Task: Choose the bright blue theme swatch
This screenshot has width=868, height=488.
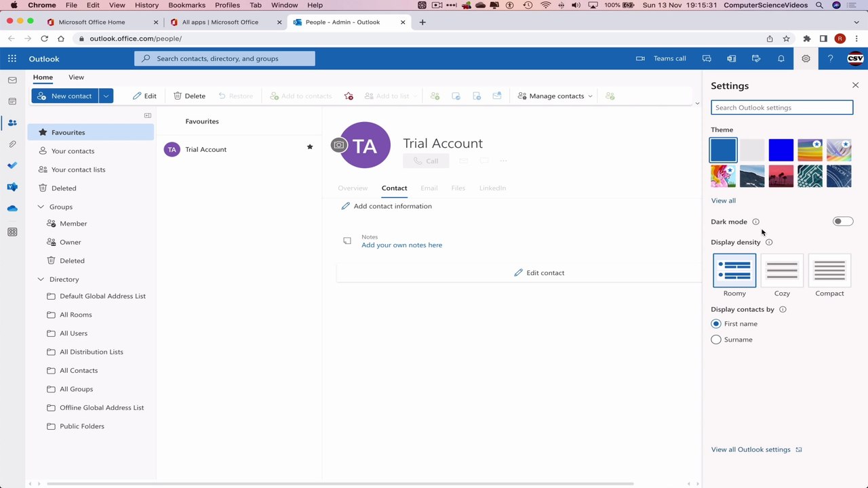Action: [x=781, y=150]
